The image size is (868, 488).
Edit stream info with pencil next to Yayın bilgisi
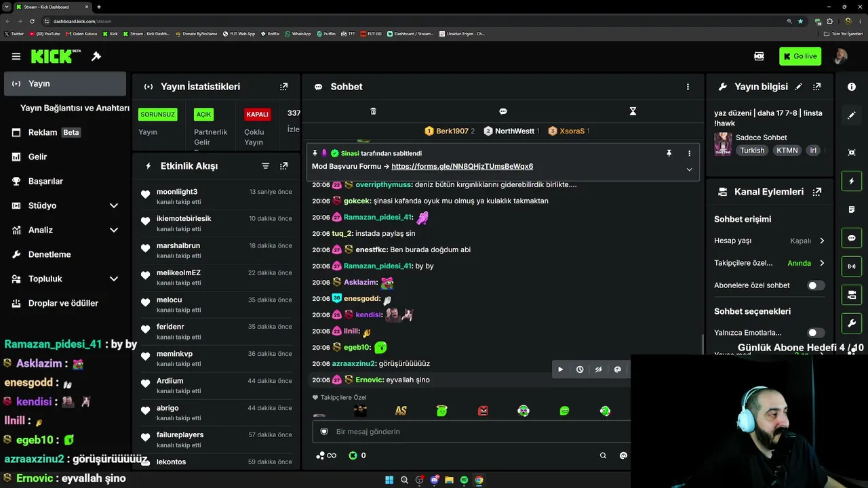tap(799, 87)
